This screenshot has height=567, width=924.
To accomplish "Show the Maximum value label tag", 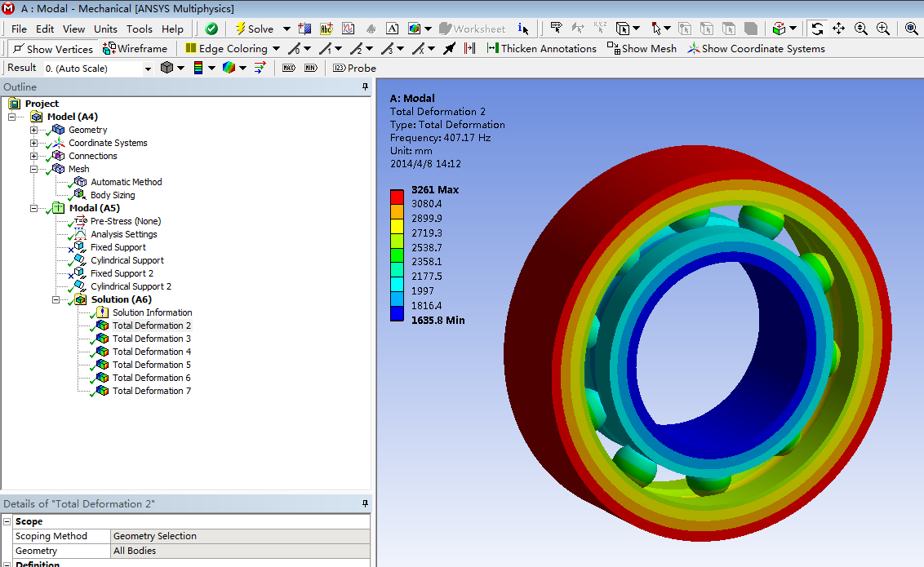I will pos(289,68).
